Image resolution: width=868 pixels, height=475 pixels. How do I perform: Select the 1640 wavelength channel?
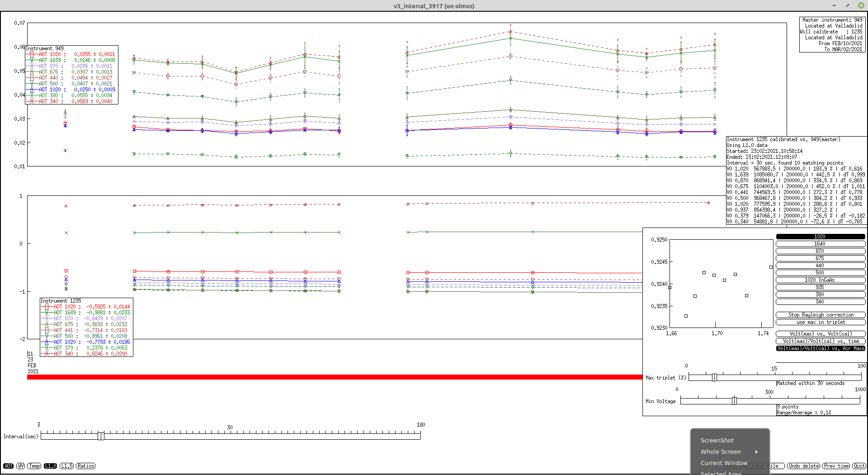click(x=820, y=244)
